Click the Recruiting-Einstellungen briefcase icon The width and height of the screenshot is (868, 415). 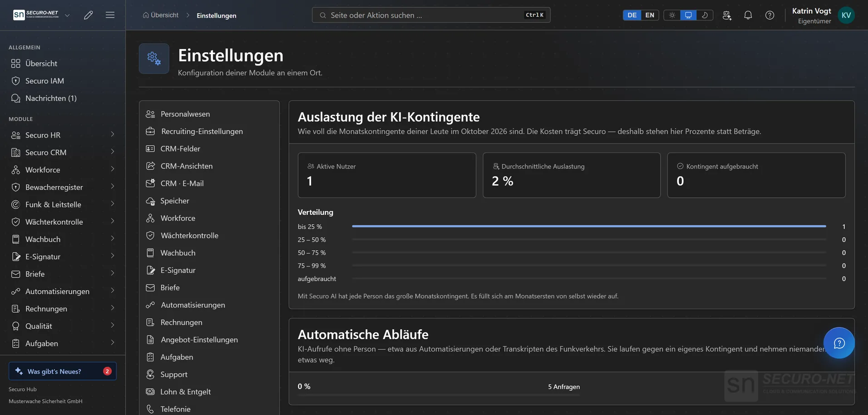(x=150, y=131)
